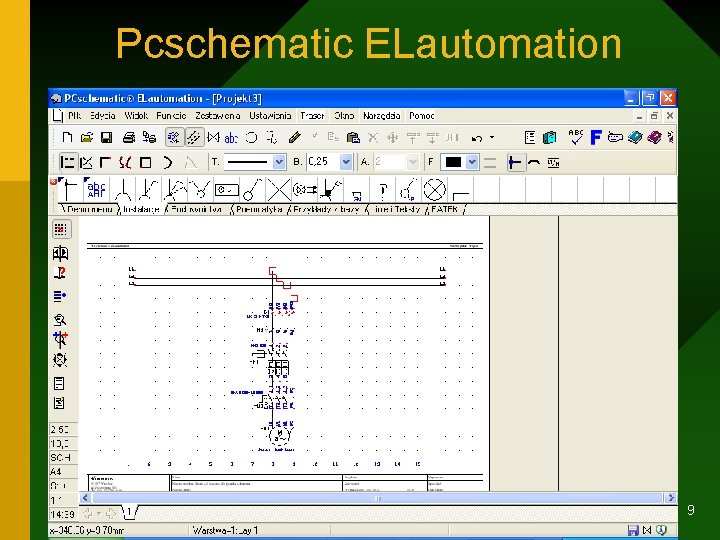The image size is (720, 540).
Task: Paste from clipboard using the paste icon
Action: [353, 137]
